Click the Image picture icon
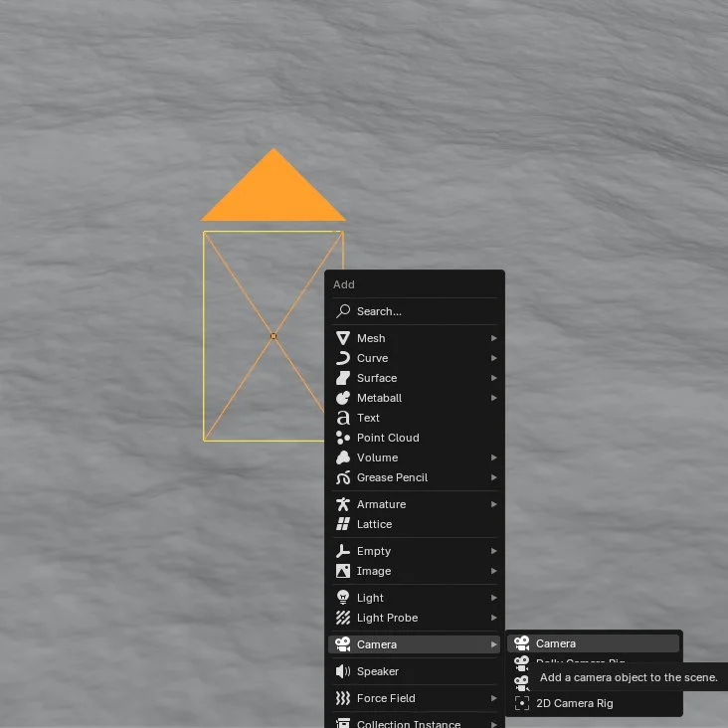Viewport: 728px width, 728px height. pyautogui.click(x=343, y=571)
